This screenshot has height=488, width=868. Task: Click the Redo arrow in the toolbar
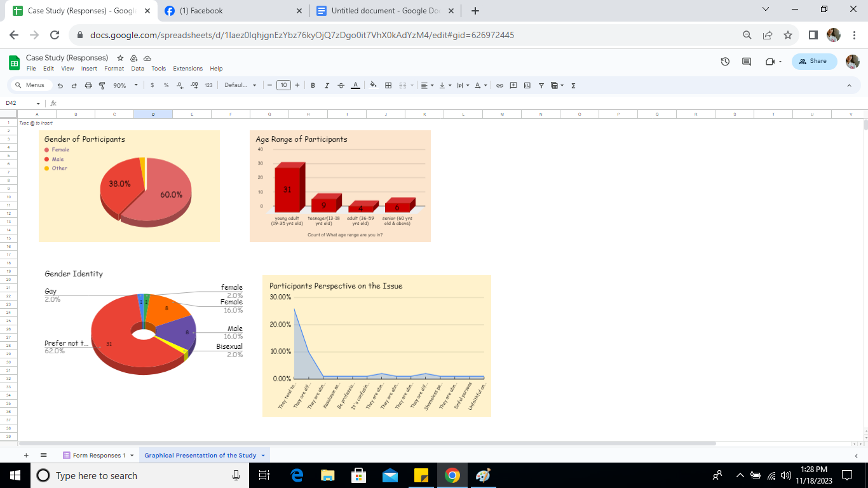click(x=74, y=85)
